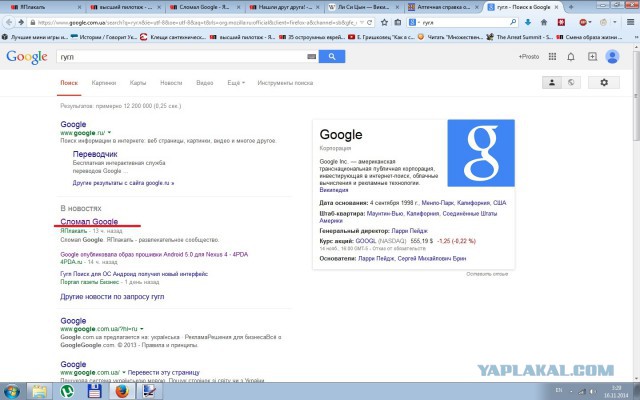Open the Википедия link in knowledge panel
This screenshot has height=400, width=640.
click(x=334, y=190)
